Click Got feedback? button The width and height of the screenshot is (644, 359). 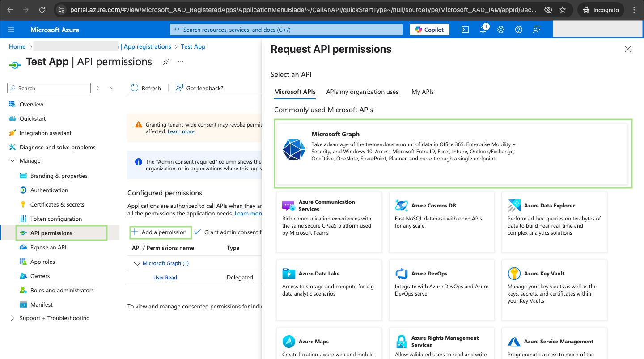point(199,88)
